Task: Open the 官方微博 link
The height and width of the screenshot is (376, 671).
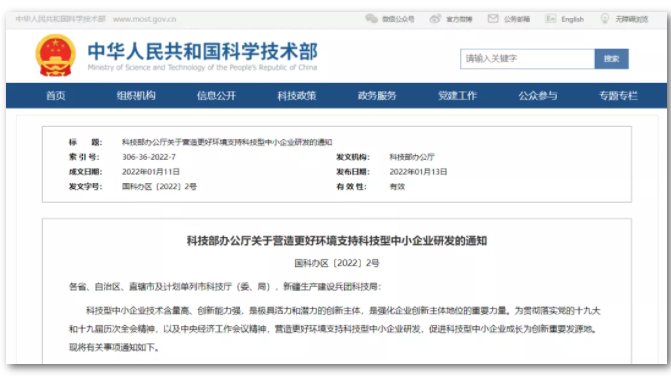Action: 459,19
